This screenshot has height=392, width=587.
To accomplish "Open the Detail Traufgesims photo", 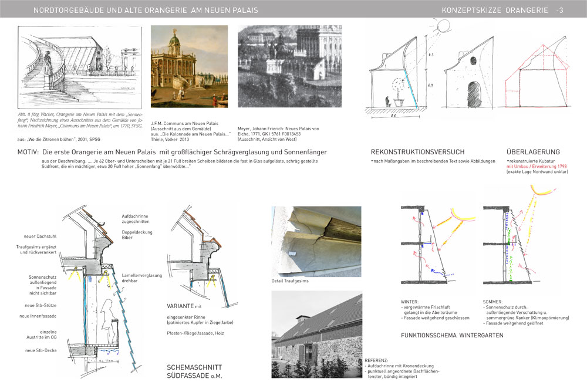I will (x=316, y=241).
